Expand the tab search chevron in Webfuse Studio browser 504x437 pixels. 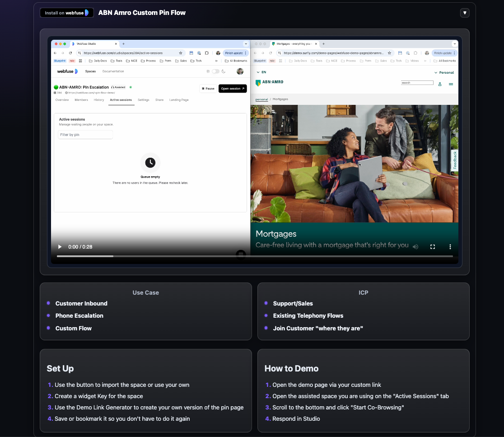pos(246,44)
